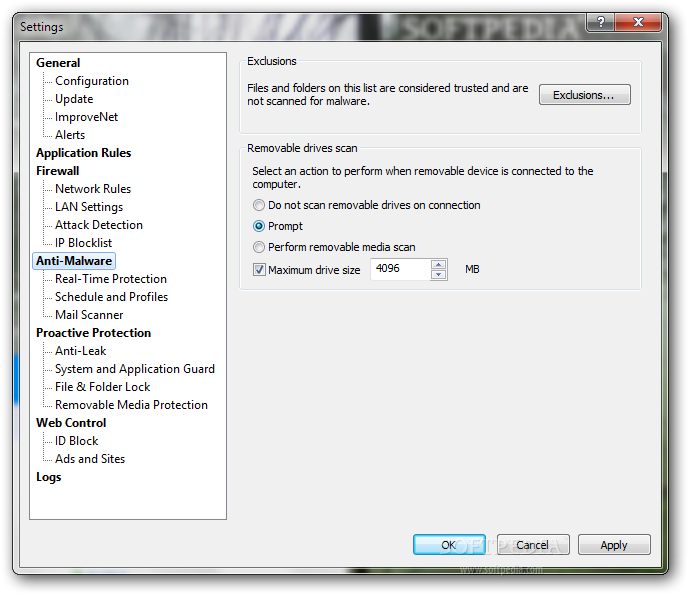689x595 pixels.
Task: Decrease maximum drive size with down arrow
Action: [x=439, y=275]
